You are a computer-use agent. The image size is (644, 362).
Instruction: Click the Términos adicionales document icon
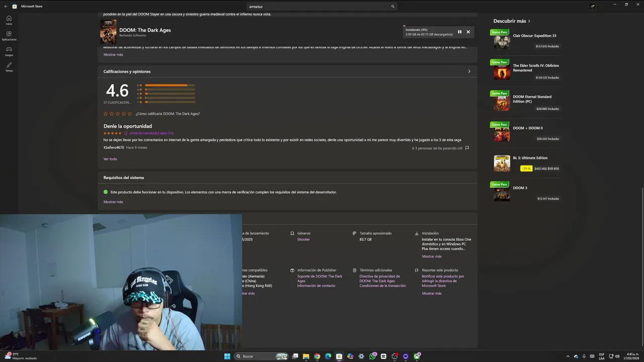355,270
